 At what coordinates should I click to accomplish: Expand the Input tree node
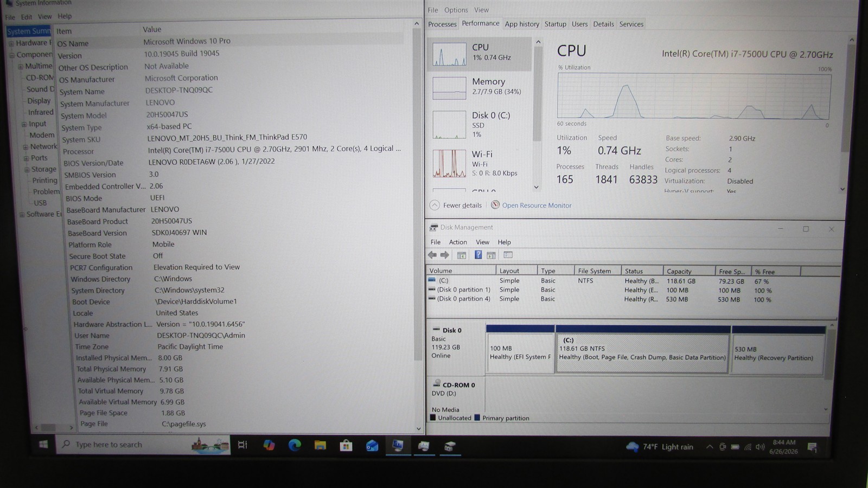point(24,124)
